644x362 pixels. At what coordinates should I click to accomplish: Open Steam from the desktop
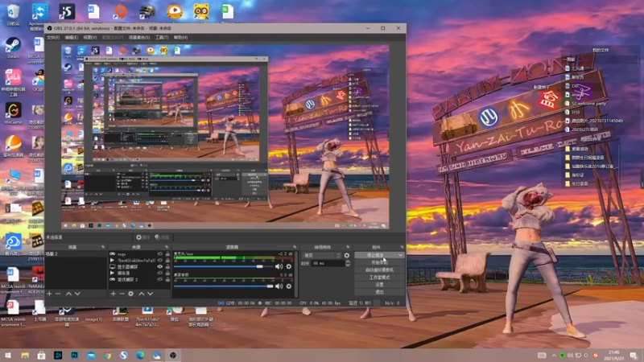tap(13, 47)
